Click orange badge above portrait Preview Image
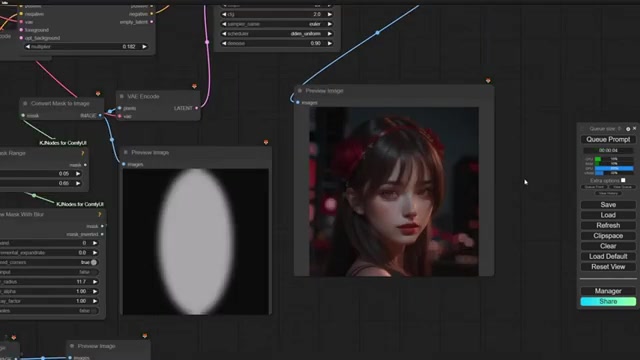 tap(488, 81)
